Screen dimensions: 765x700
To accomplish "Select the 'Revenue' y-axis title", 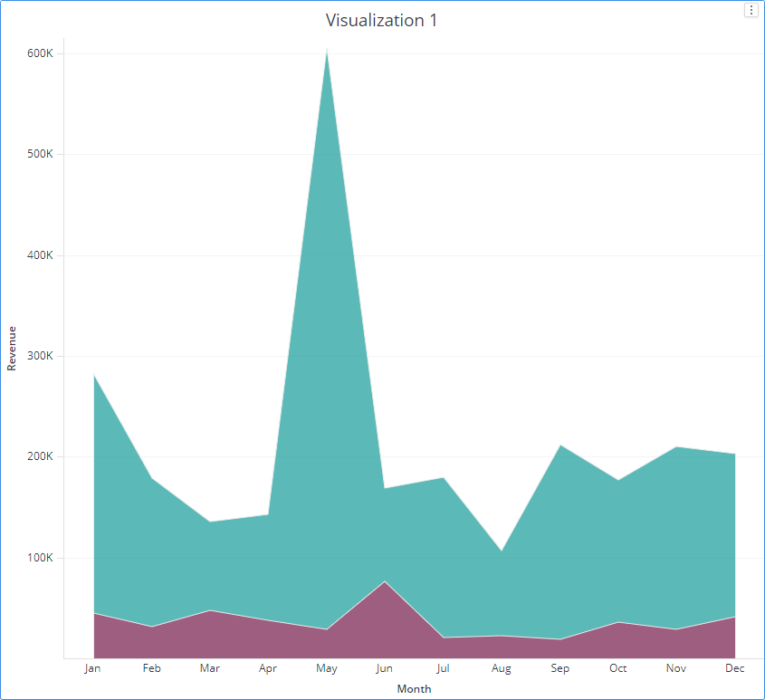I will pos(12,349).
